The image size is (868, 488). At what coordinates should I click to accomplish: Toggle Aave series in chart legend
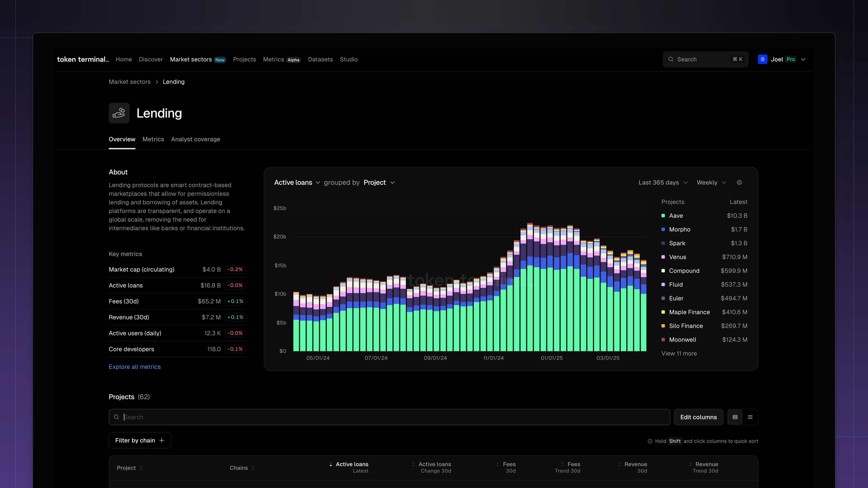pos(704,216)
